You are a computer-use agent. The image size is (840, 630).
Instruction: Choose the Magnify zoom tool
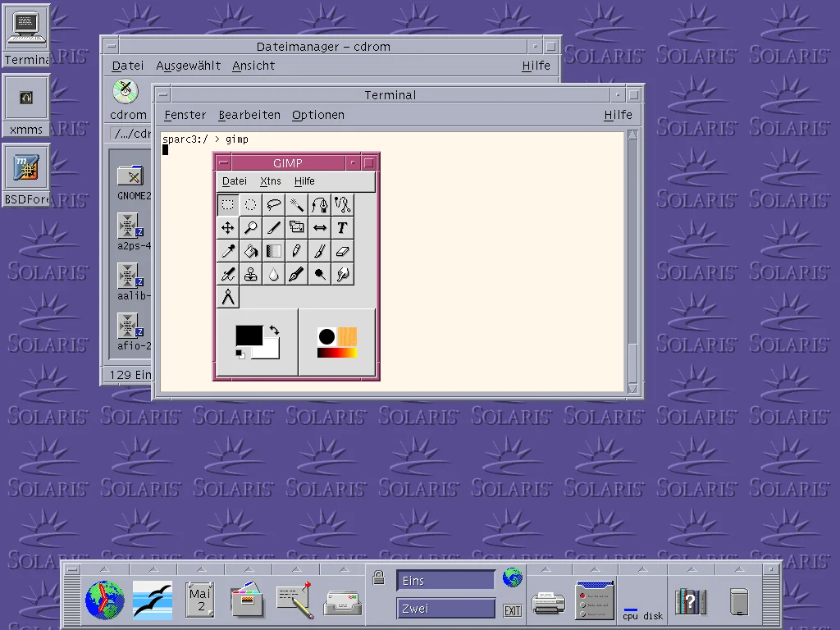click(251, 228)
